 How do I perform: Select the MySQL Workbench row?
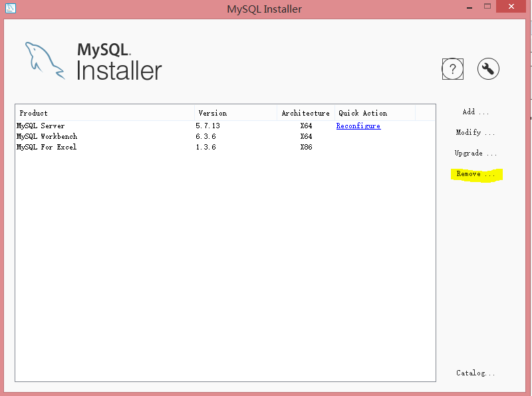225,136
